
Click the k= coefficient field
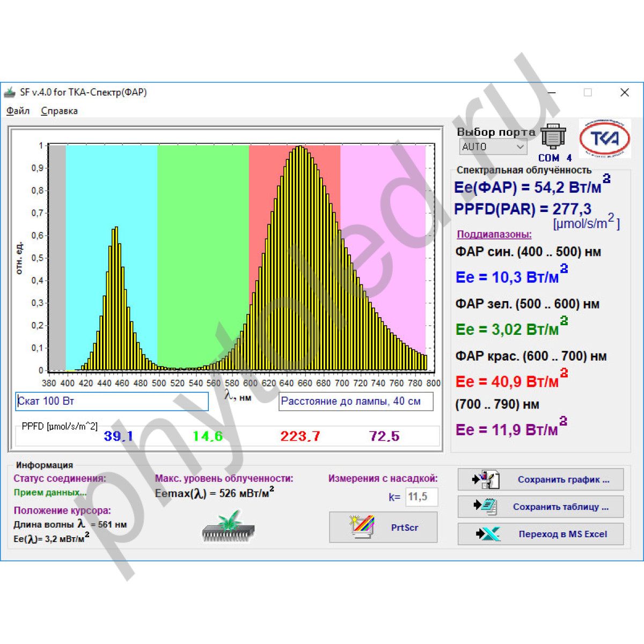(x=421, y=497)
